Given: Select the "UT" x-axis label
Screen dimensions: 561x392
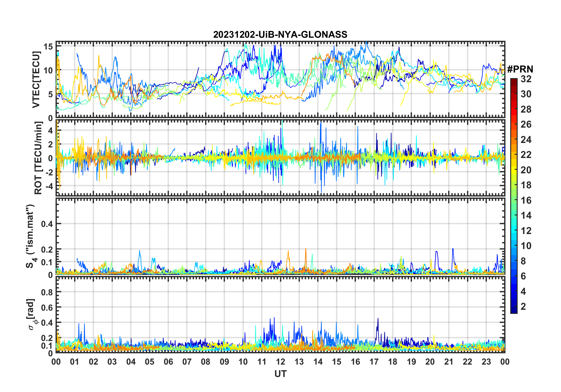Looking at the screenshot, I should pos(280,374).
